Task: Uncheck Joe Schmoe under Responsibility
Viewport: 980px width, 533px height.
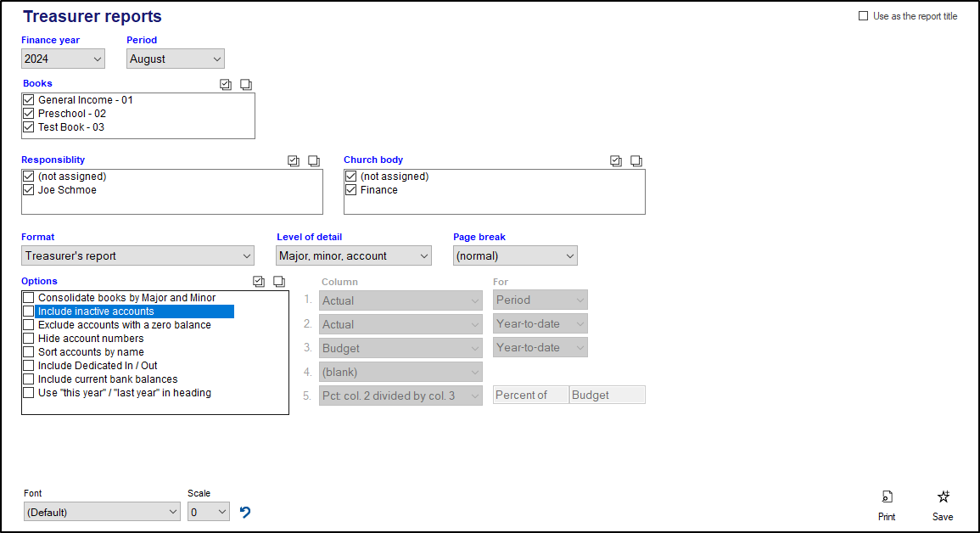Action: (29, 190)
